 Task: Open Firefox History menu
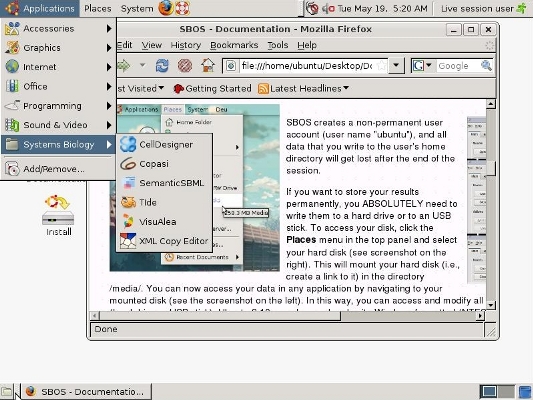(x=186, y=45)
